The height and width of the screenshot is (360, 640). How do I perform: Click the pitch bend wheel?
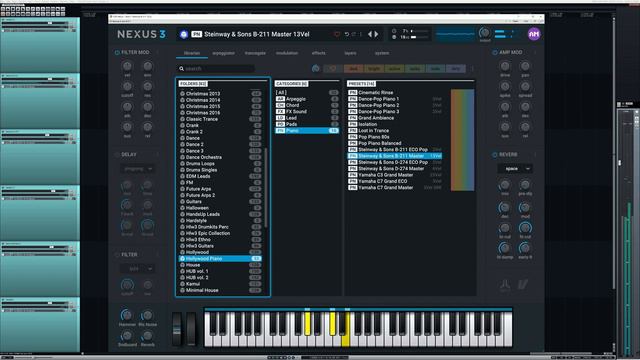(177, 329)
